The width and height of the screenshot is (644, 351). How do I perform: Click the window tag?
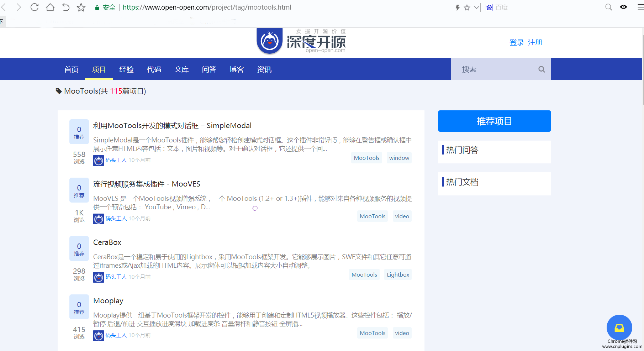pyautogui.click(x=399, y=158)
